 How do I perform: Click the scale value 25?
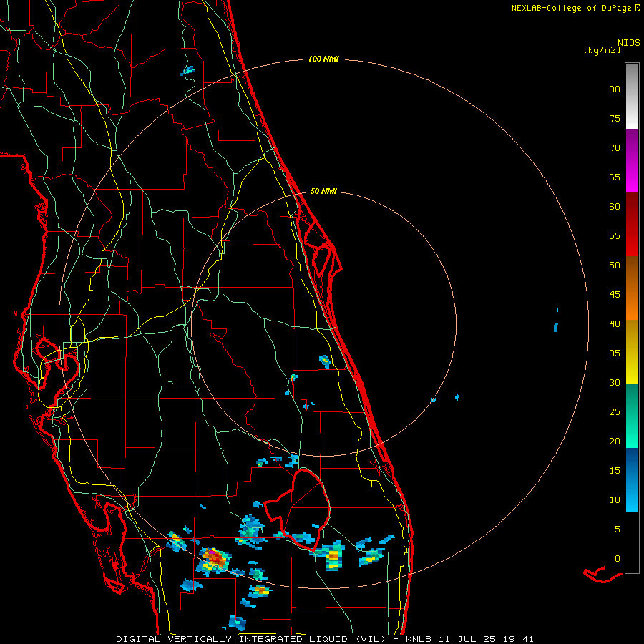pos(615,412)
